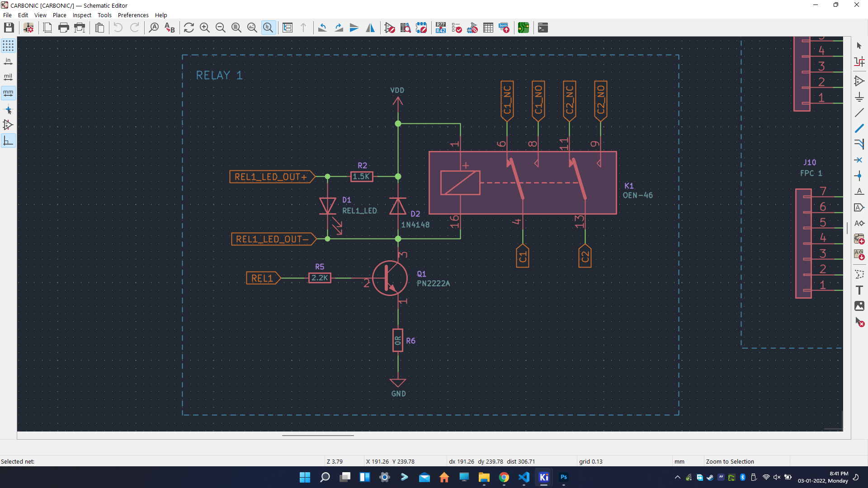Toggle the full-window crosshair cursor
Screen dimensions: 868x488
[x=8, y=110]
